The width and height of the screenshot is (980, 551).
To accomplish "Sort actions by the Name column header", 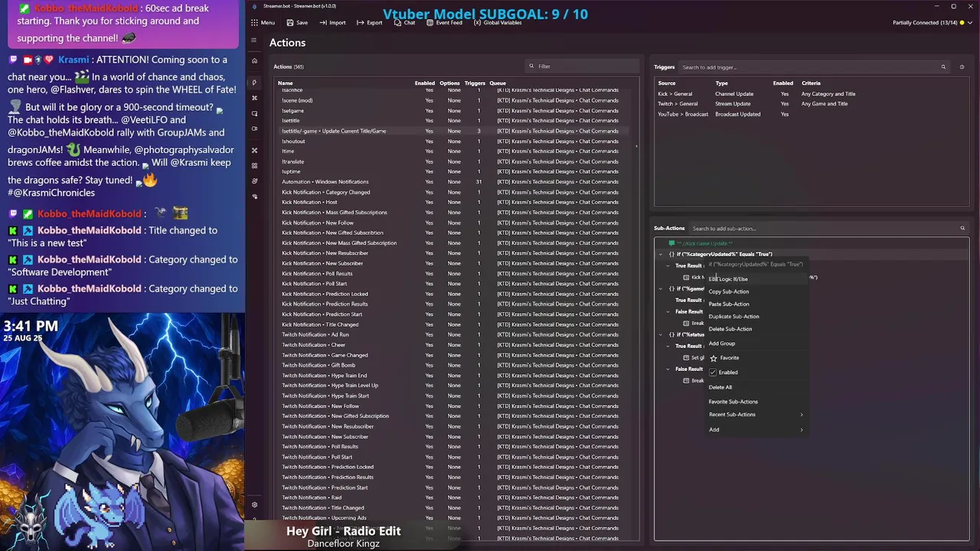I will (x=285, y=83).
